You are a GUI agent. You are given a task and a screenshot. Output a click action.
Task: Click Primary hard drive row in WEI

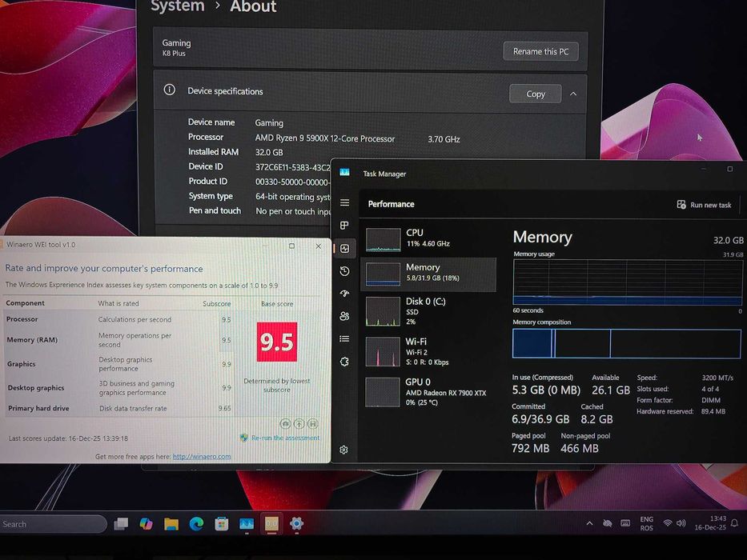118,409
